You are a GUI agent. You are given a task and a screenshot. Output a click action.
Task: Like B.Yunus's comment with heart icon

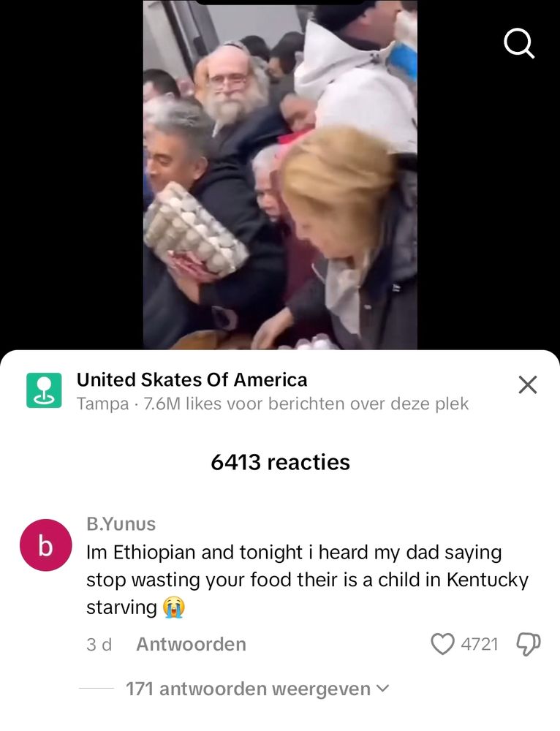click(442, 644)
